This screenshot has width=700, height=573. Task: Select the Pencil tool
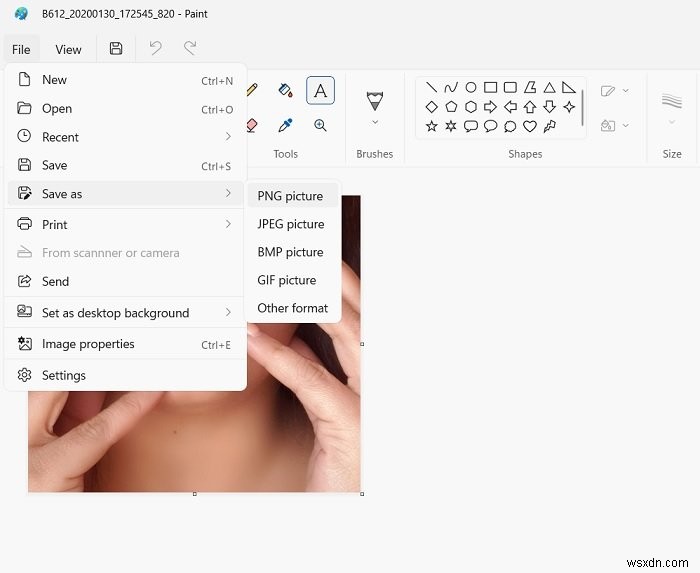(252, 90)
